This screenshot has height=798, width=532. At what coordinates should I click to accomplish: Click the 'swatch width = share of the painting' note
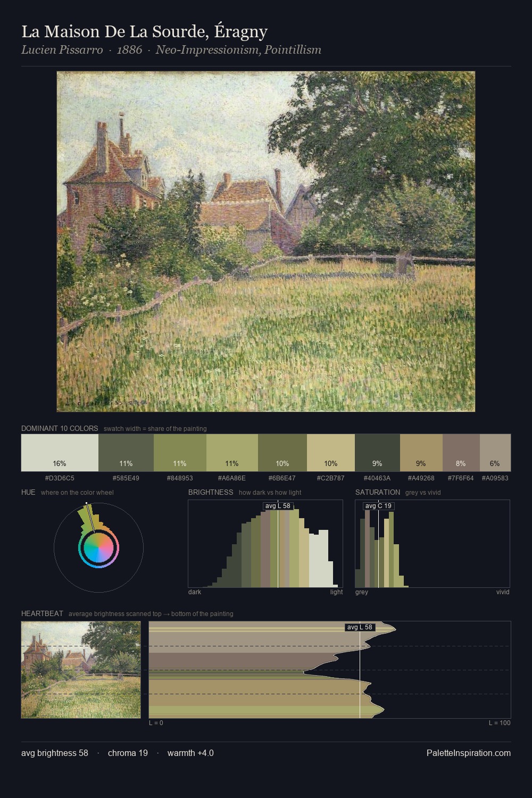(x=155, y=429)
